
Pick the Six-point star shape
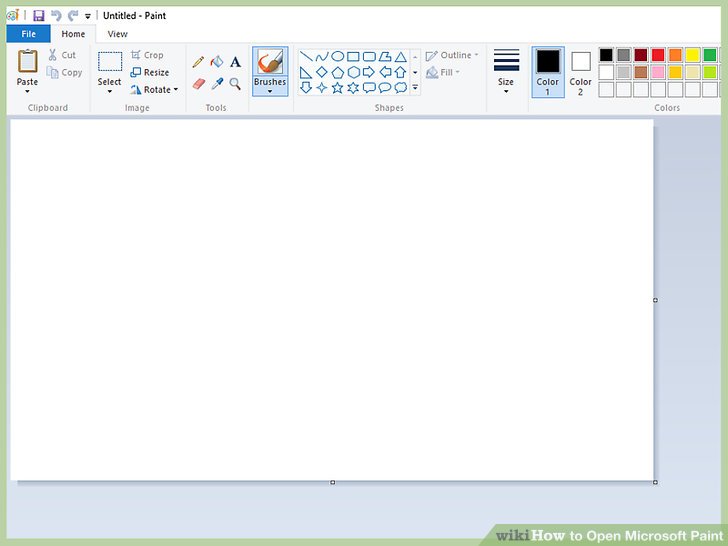(353, 87)
